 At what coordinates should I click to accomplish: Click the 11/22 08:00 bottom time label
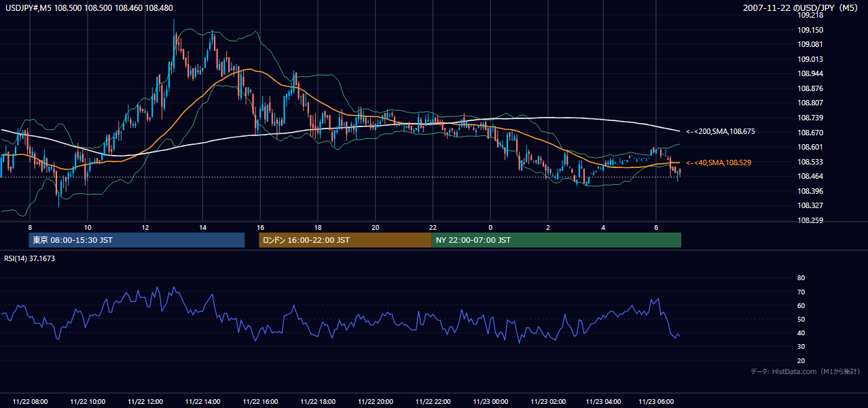[30, 402]
